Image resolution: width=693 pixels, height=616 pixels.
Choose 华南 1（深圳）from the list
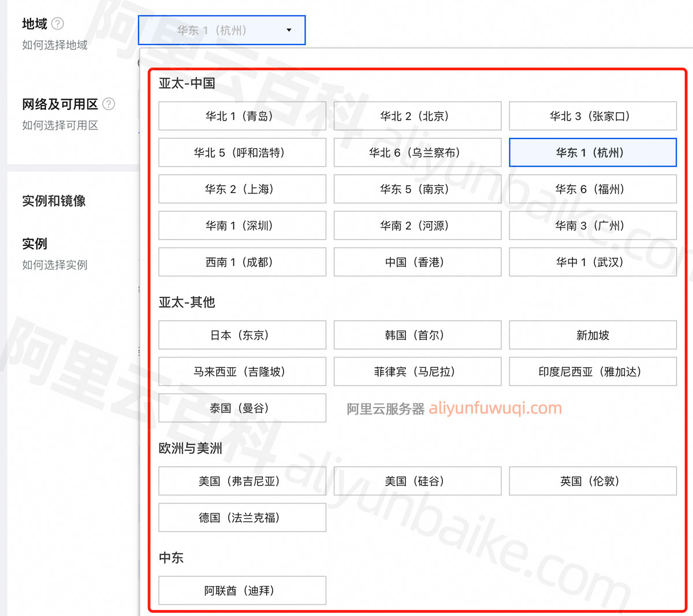(x=242, y=226)
